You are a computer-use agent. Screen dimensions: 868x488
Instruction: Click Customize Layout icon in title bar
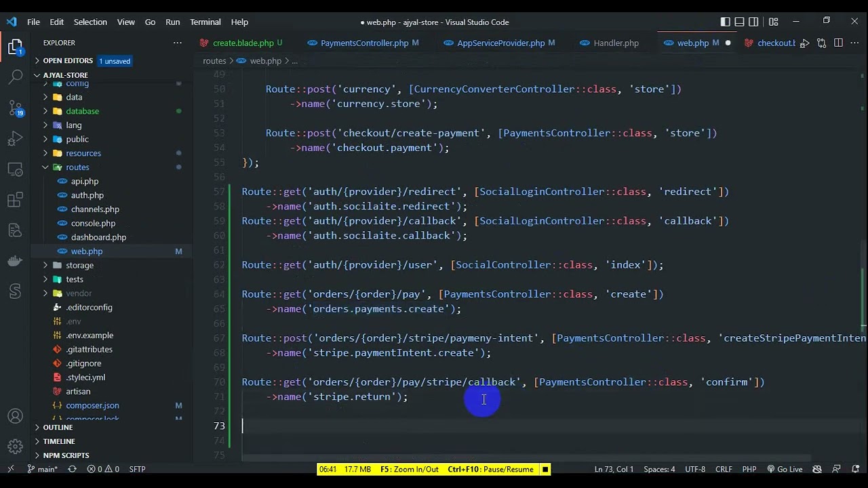(x=774, y=22)
